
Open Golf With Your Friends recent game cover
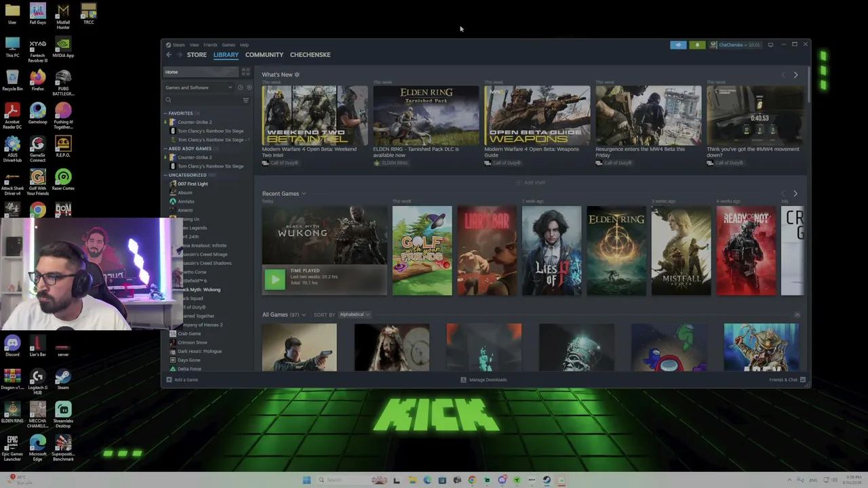pyautogui.click(x=422, y=251)
